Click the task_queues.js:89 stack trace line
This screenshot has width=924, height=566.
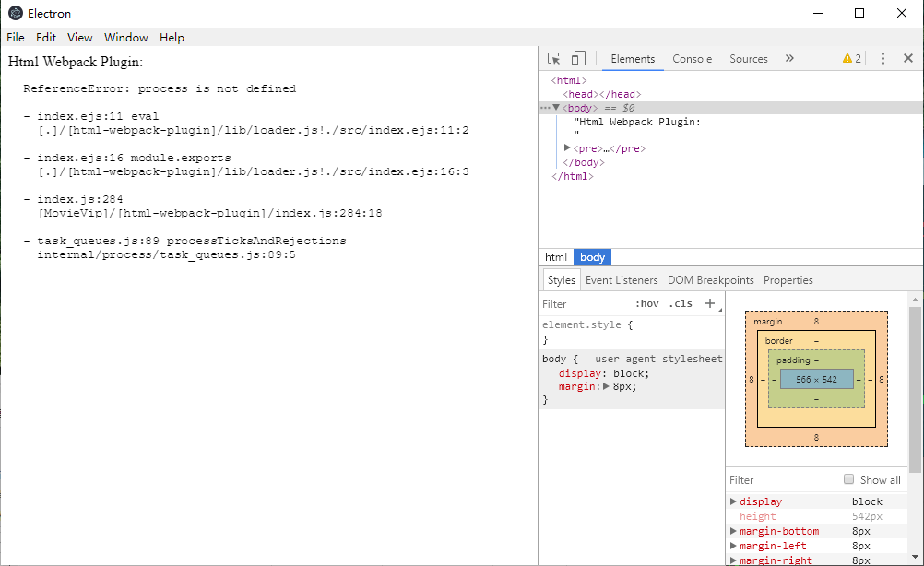coord(192,241)
